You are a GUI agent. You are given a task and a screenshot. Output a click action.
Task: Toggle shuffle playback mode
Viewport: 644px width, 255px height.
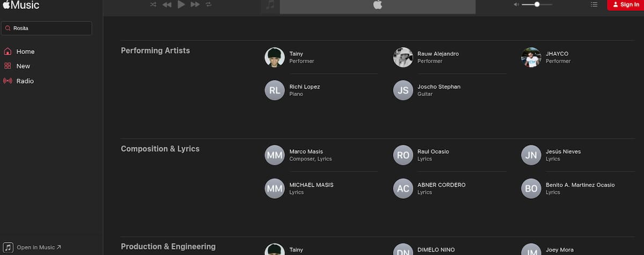(x=153, y=5)
